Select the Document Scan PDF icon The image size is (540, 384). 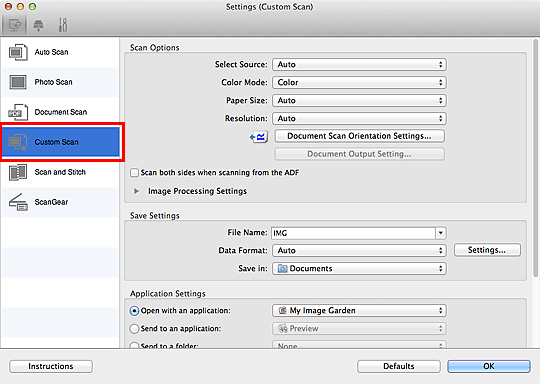pos(18,112)
